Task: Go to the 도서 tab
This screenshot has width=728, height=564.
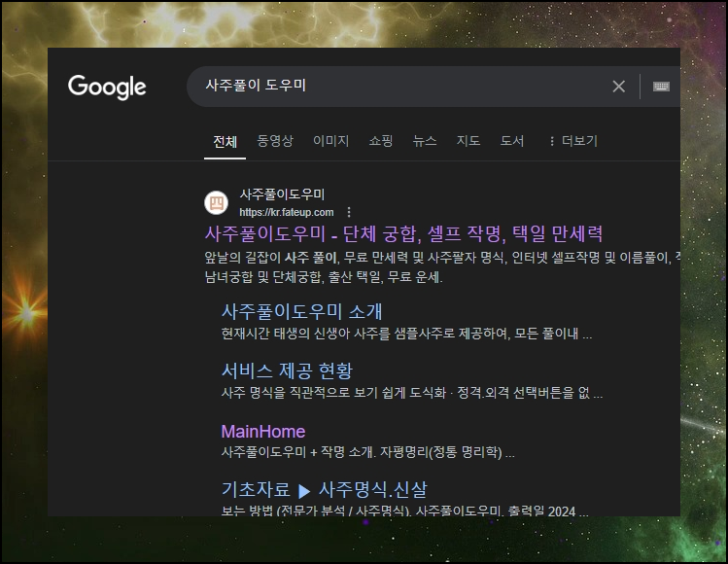Action: [511, 141]
